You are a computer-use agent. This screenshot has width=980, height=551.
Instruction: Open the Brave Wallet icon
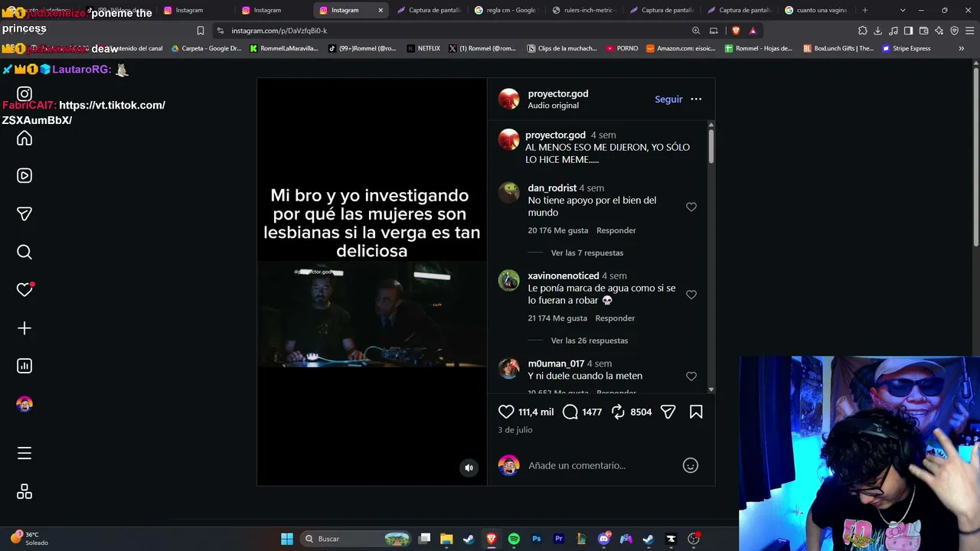coord(924,31)
